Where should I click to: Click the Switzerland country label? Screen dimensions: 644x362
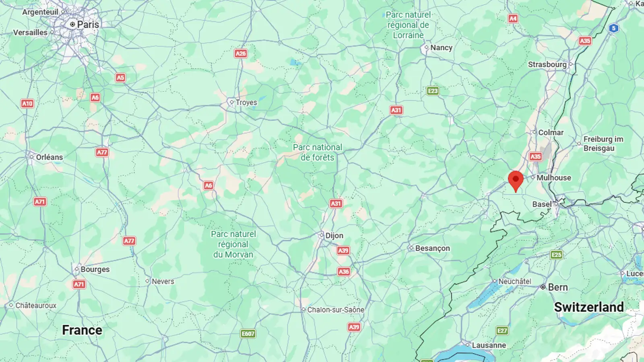[x=589, y=307]
